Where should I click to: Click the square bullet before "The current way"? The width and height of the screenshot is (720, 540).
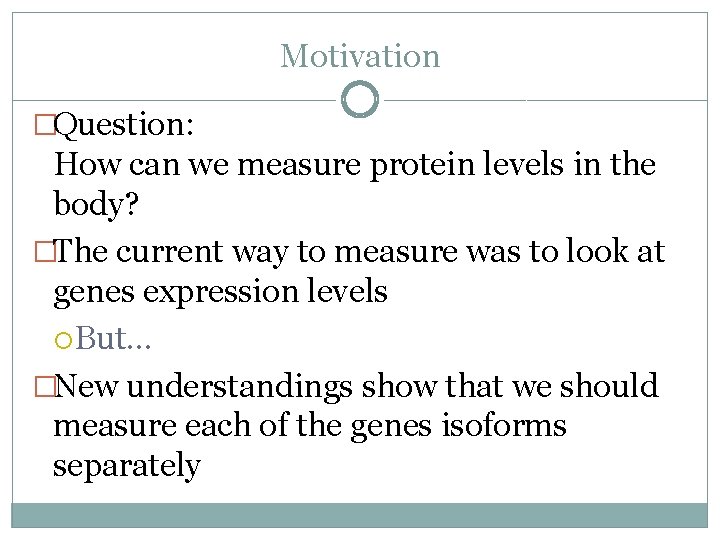(45, 252)
